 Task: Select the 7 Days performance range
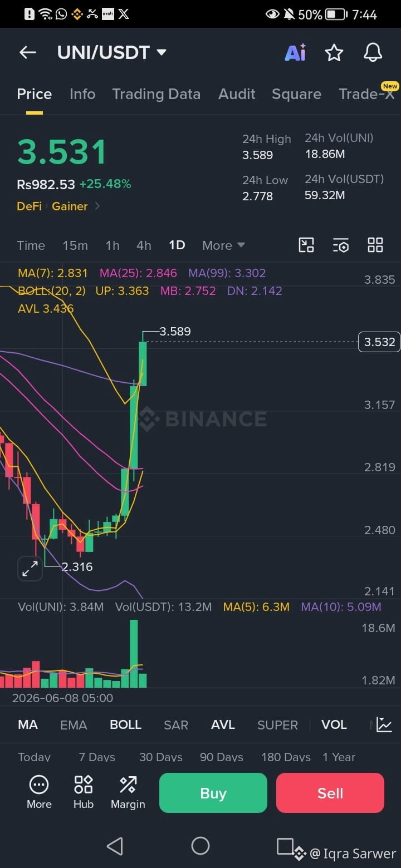pos(97,757)
